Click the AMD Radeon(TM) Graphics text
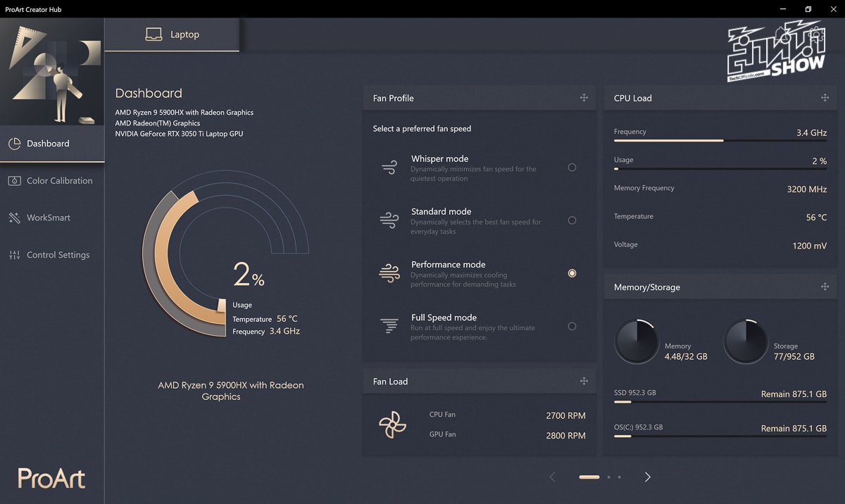Screen dimensions: 845x504 coord(158,123)
